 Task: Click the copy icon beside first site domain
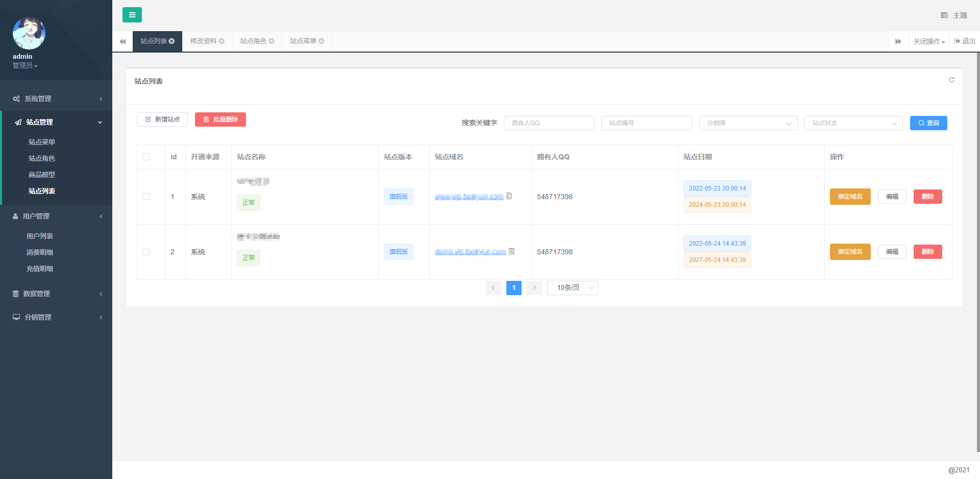[509, 196]
